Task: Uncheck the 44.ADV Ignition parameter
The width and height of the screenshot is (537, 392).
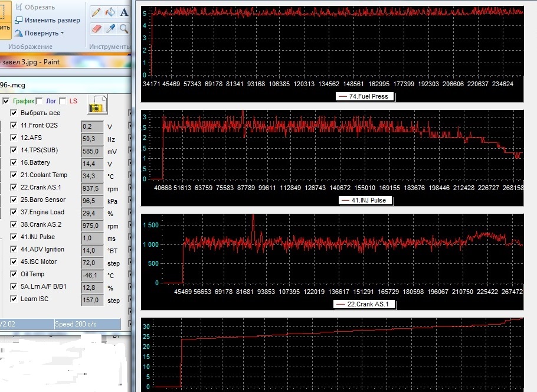Action: (x=14, y=249)
